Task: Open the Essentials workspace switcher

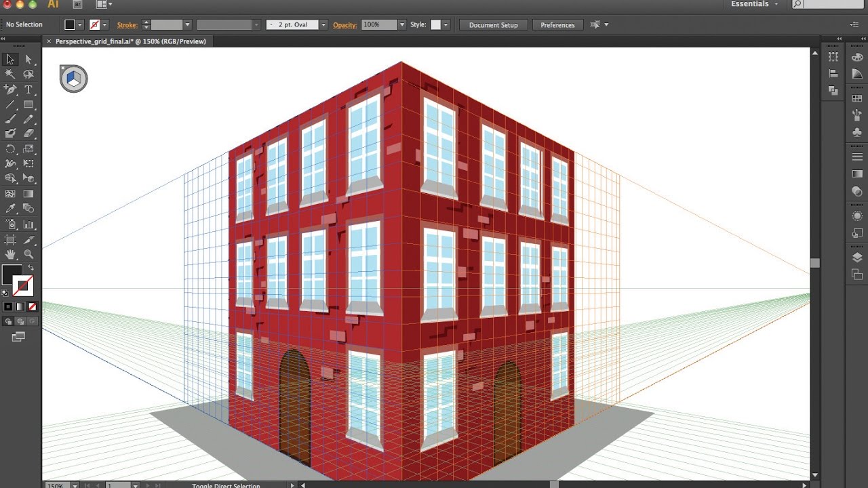Action: pos(754,4)
